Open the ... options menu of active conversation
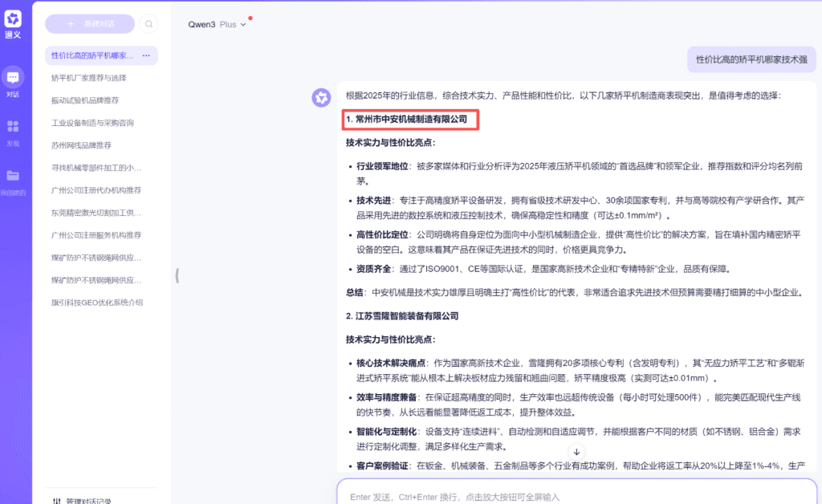 [144, 55]
